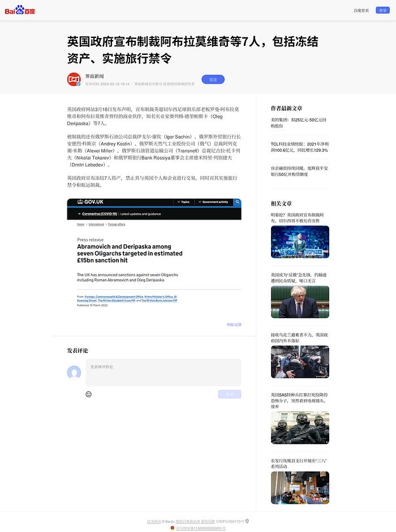396x532 pixels.
Task: Open the emoji picker smiley icon
Action: [x=88, y=394]
